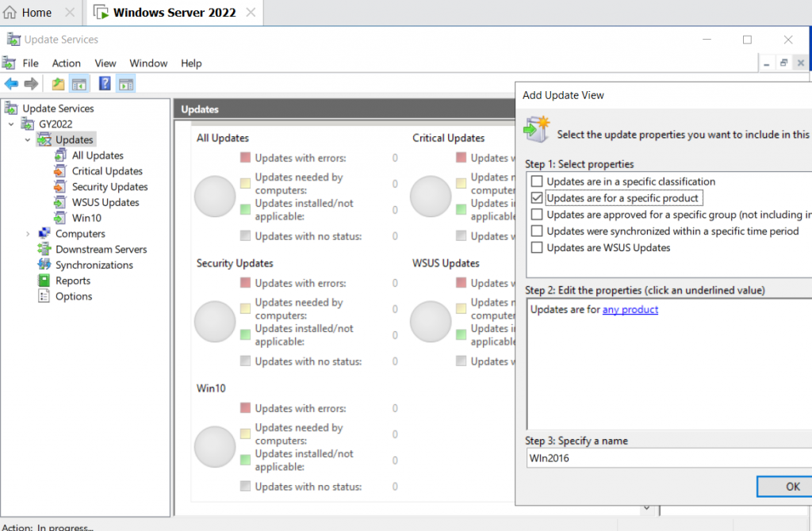Click the Computers node icon

coord(44,234)
